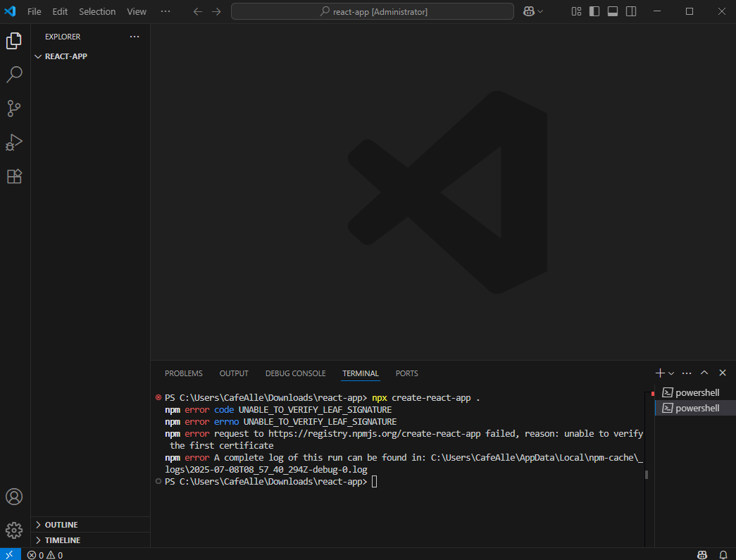Maximize the panel size with caret
The width and height of the screenshot is (736, 560).
click(x=704, y=373)
